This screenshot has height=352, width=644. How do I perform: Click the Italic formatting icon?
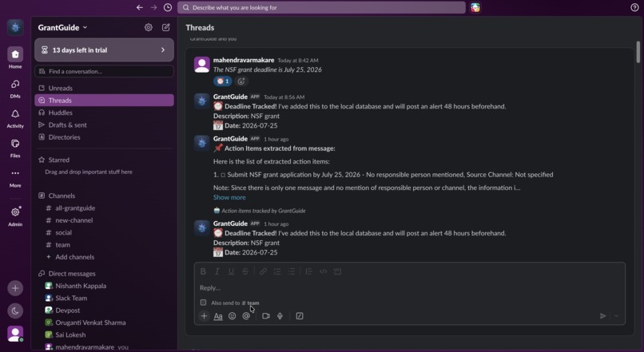tap(217, 271)
